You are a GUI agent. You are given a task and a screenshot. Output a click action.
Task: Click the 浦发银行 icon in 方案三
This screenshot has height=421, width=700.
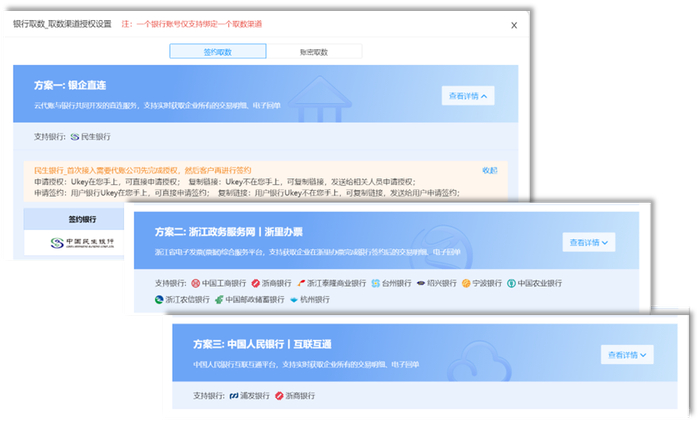point(234,396)
